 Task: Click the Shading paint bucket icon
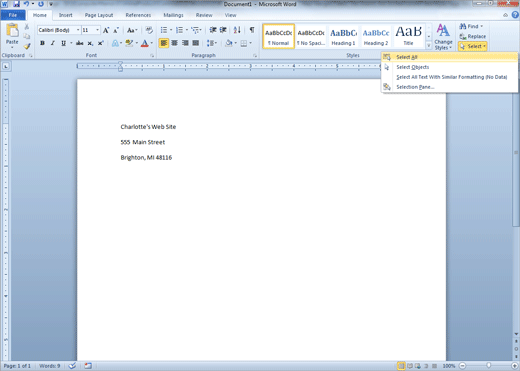pos(229,43)
